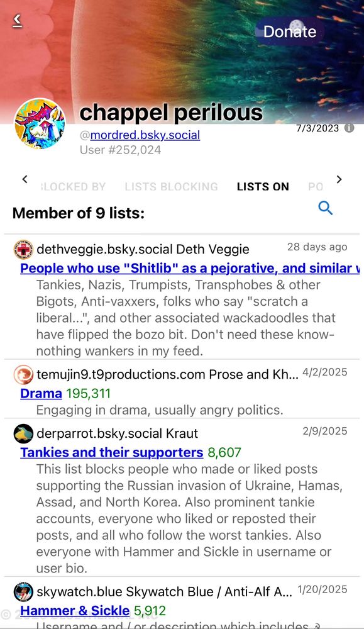Open the Drama list link
The image size is (364, 629).
click(40, 393)
